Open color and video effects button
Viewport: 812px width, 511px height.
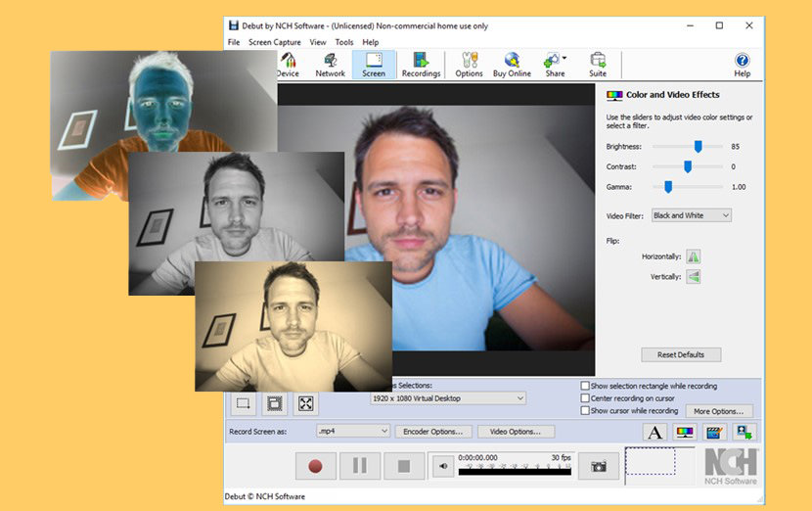coord(685,432)
